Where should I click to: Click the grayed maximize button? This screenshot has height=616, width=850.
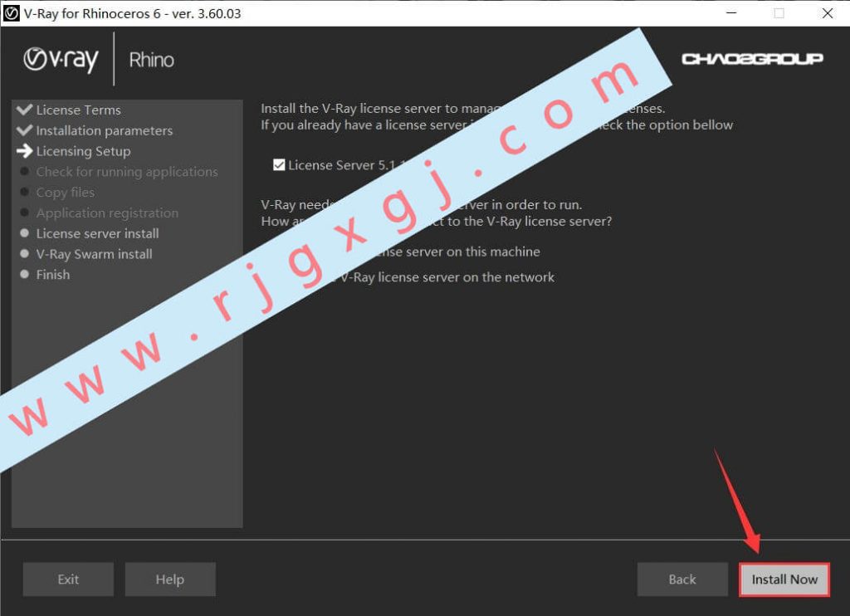tap(779, 13)
